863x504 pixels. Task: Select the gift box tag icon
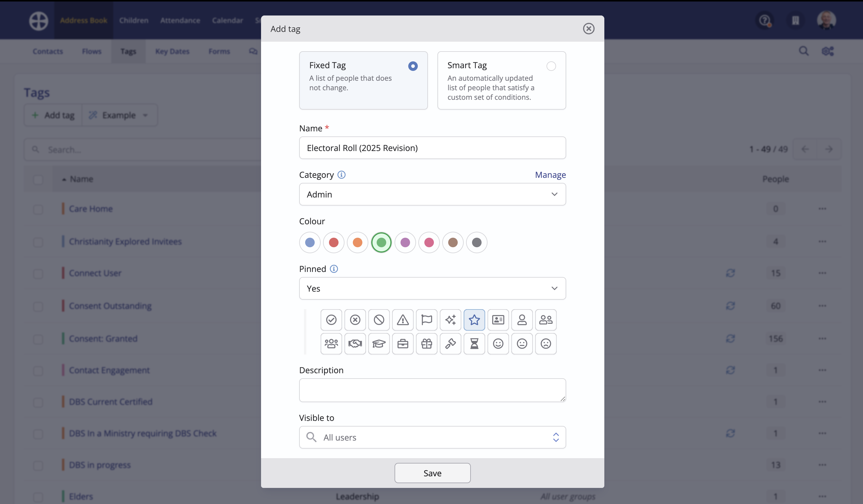[427, 343]
